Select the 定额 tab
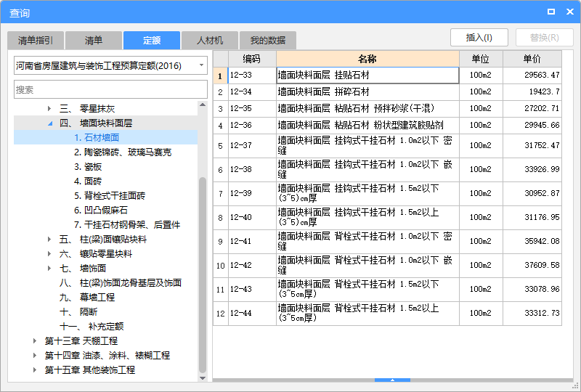Image resolution: width=581 pixels, height=392 pixels. click(152, 41)
